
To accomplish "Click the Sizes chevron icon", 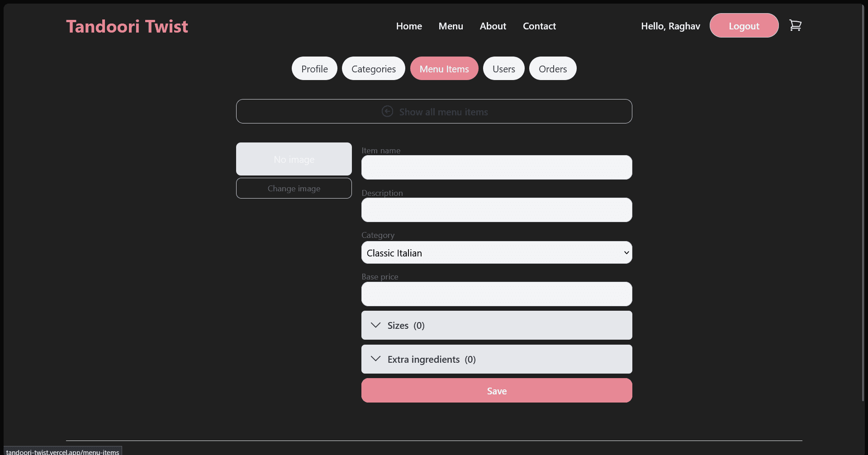I will point(375,325).
